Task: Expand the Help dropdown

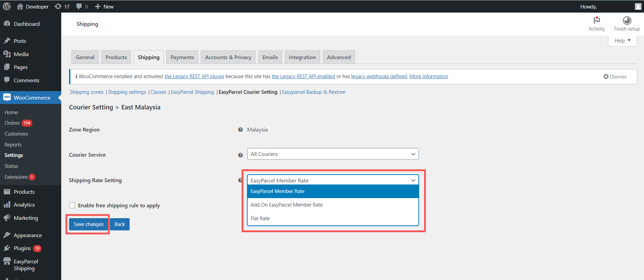Action: (622, 40)
